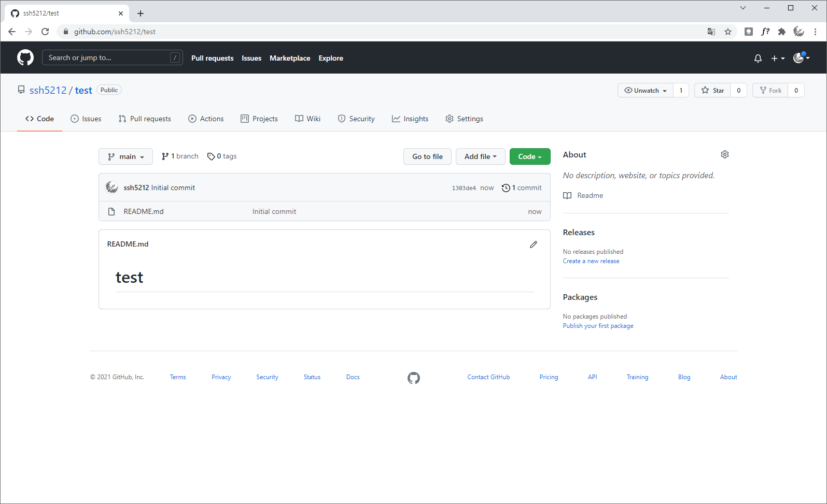Open the stargazers count 0
827x504 pixels.
[739, 90]
